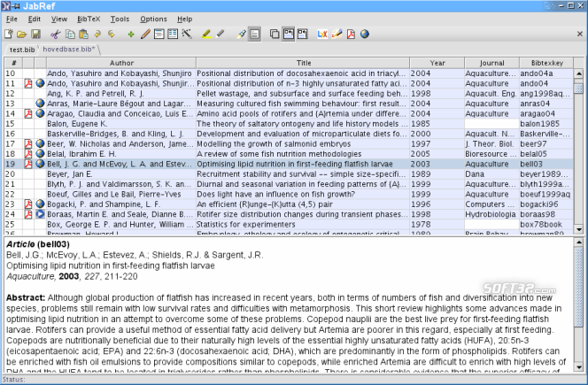Viewport: 588px width, 385px height.
Task: Open the globe icon in selected row 19
Action: pos(40,164)
